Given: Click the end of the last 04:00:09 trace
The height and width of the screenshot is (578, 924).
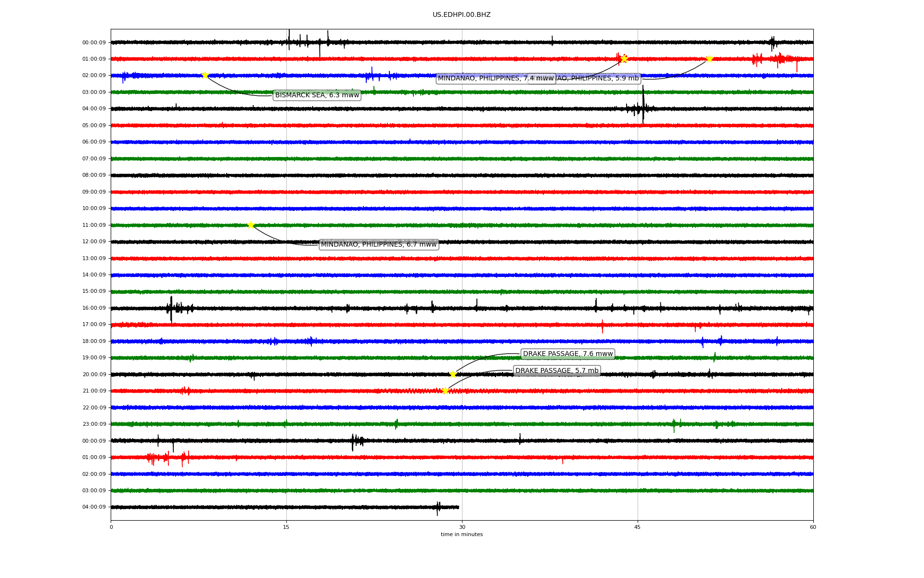Looking at the screenshot, I should pyautogui.click(x=458, y=507).
